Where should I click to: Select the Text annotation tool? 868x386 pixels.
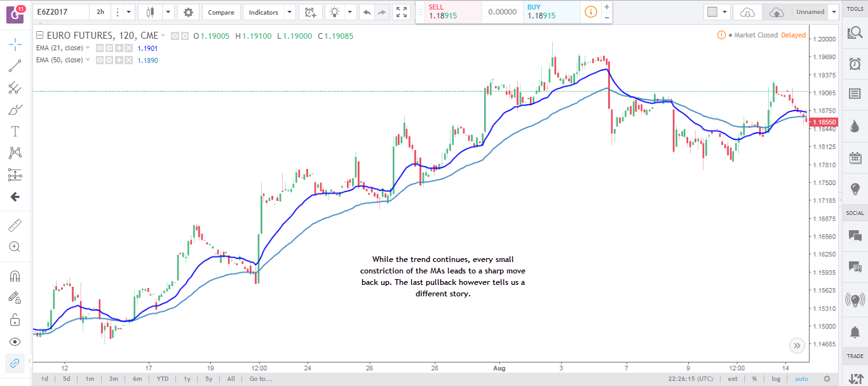(x=14, y=132)
